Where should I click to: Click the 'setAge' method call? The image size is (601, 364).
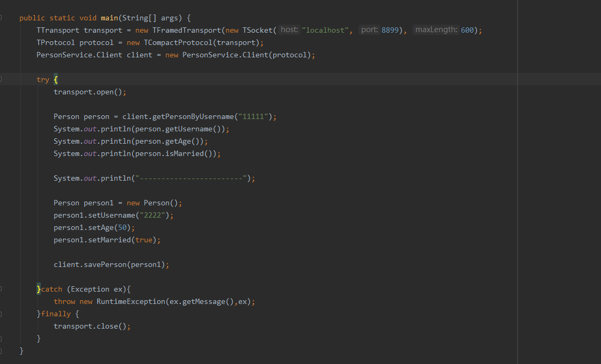click(101, 227)
